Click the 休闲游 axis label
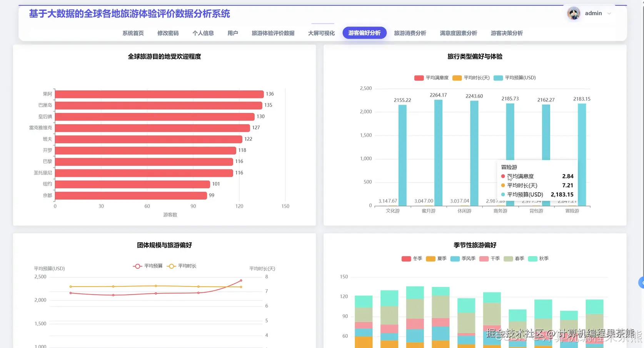644x348 pixels. pos(464,211)
